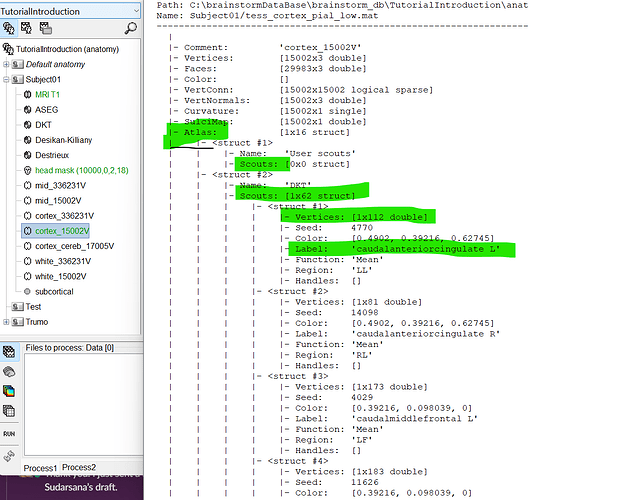Select the Default anatomy item
621x500 pixels.
tap(55, 64)
